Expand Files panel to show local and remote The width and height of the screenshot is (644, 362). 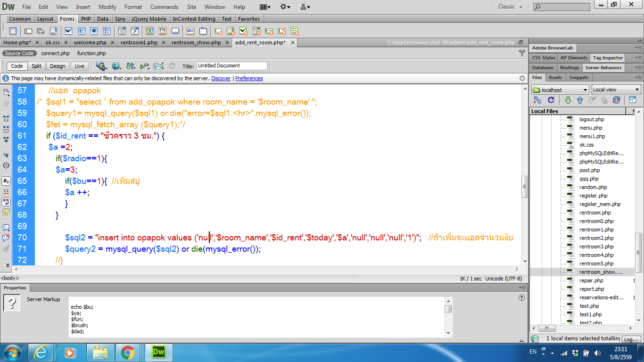(x=633, y=100)
